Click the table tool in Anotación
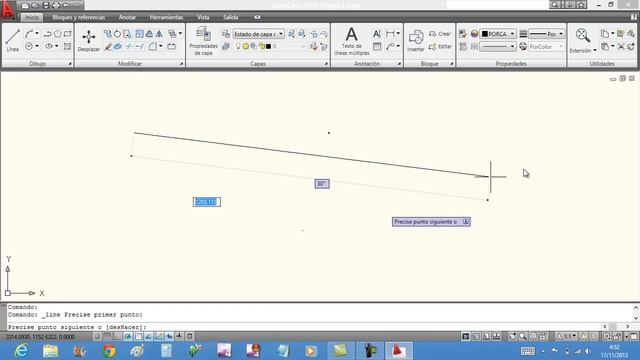The image size is (640, 360). point(377,47)
